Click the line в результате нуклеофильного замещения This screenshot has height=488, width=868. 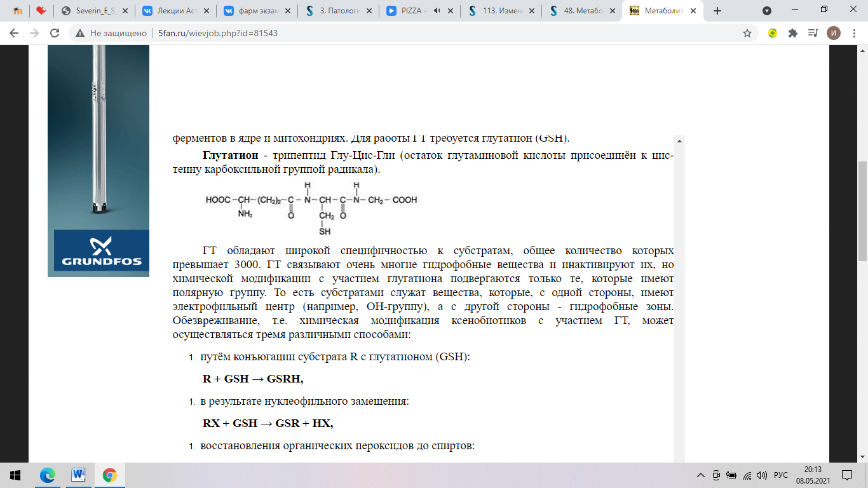304,402
